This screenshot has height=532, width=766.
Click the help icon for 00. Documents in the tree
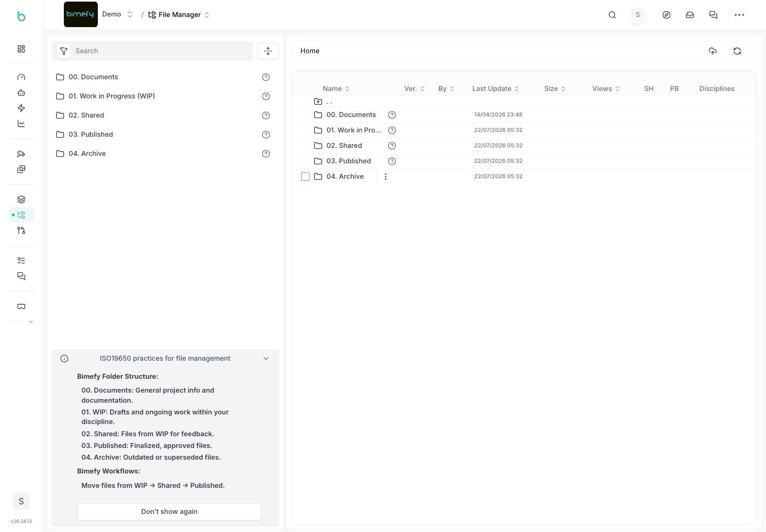(266, 77)
